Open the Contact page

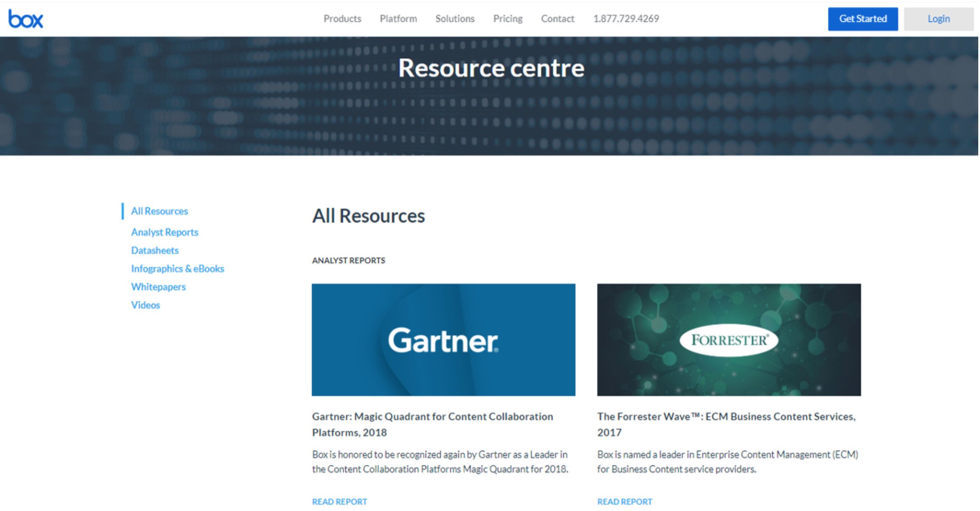point(558,19)
